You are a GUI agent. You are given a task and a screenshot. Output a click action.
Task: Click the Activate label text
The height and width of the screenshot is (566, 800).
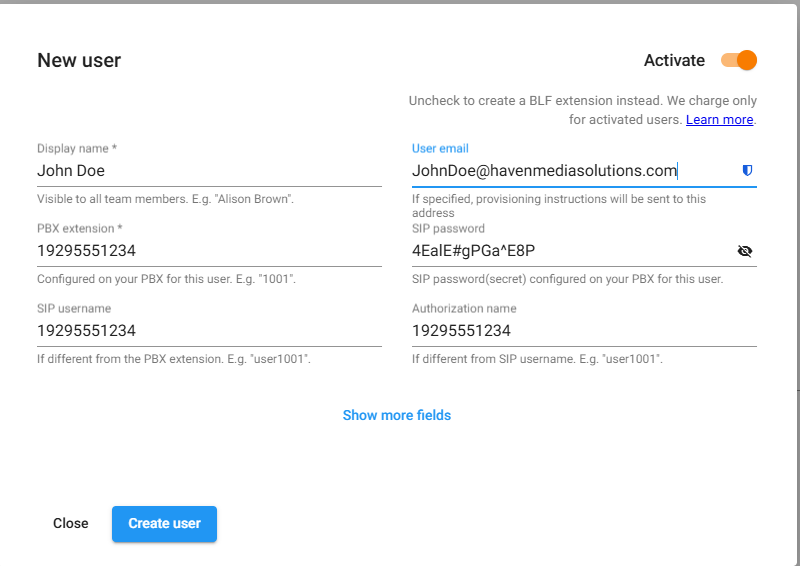click(674, 60)
